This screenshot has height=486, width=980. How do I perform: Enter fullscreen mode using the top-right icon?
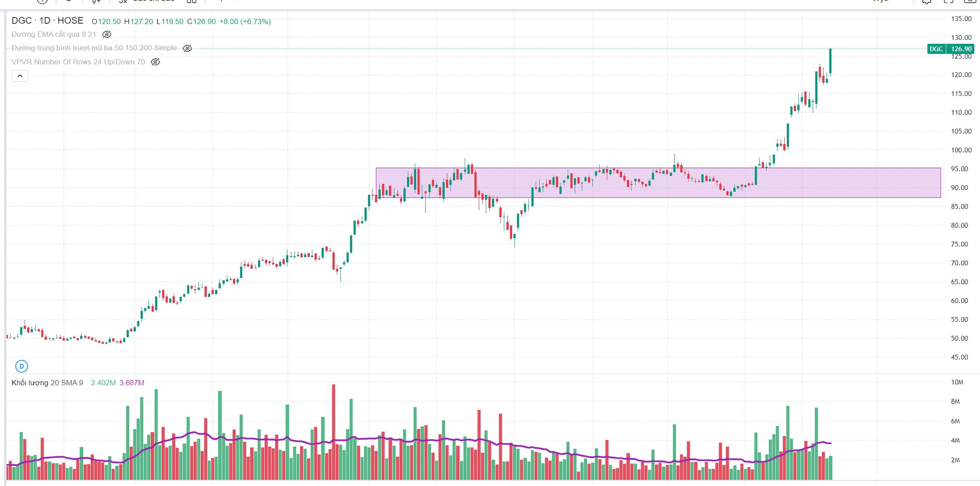click(948, 1)
